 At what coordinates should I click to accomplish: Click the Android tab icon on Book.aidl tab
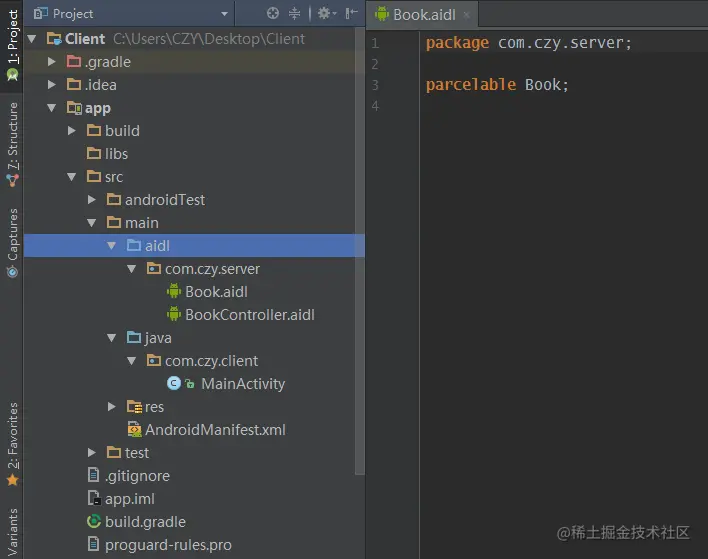click(x=382, y=14)
